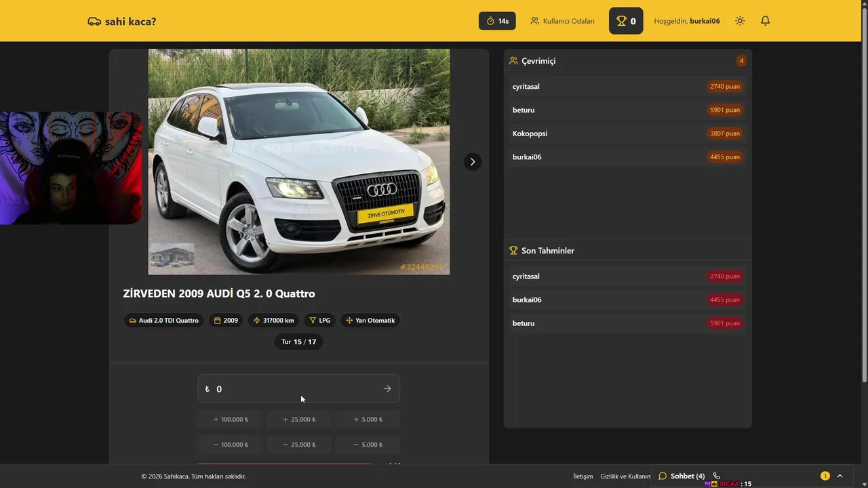
Task: Click the streamer webcam overlay
Action: pos(71,168)
